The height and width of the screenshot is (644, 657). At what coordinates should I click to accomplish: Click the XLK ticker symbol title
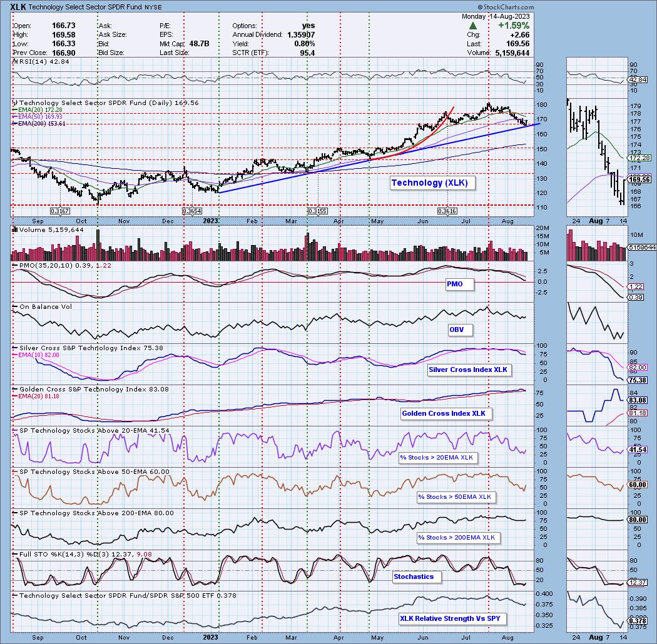18,6
